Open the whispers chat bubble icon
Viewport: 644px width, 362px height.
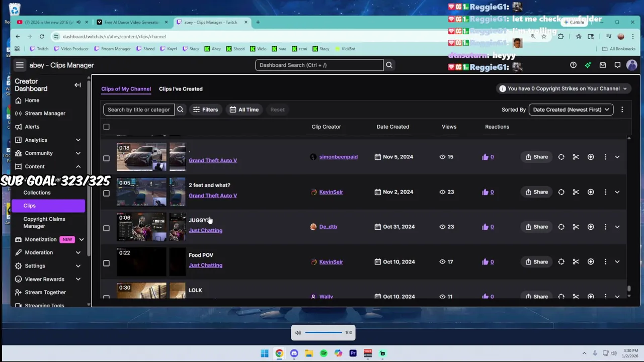[x=617, y=65]
